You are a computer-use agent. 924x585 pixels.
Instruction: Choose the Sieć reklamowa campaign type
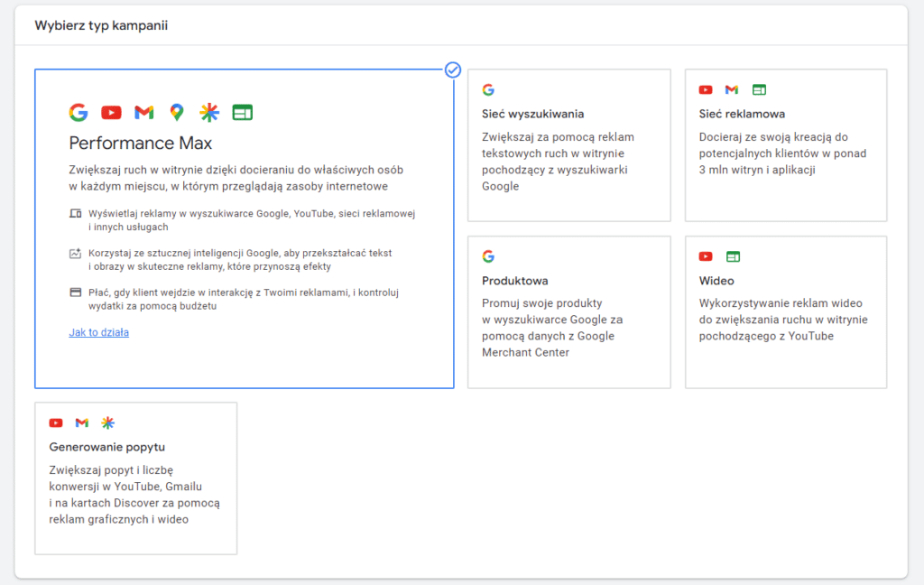[785, 145]
